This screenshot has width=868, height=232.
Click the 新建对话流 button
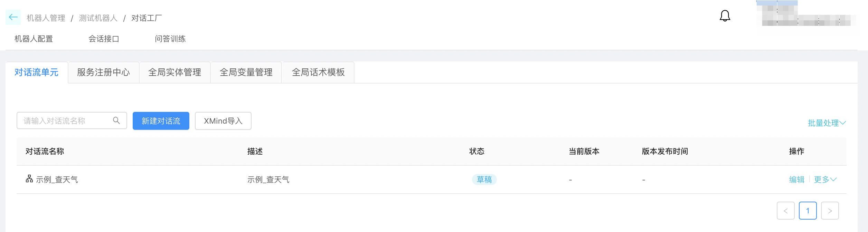[x=161, y=121]
